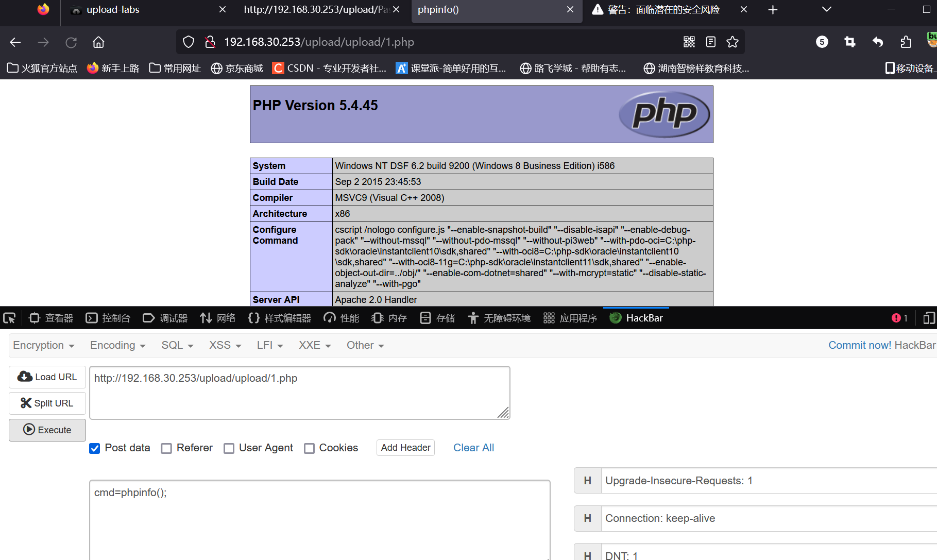The image size is (937, 560).
Task: Open the Inspector (查看器) devtools panel
Action: pos(51,318)
